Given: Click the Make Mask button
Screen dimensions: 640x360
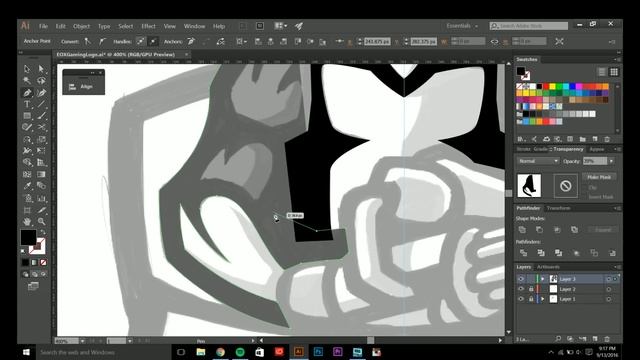Looking at the screenshot, I should [x=599, y=177].
